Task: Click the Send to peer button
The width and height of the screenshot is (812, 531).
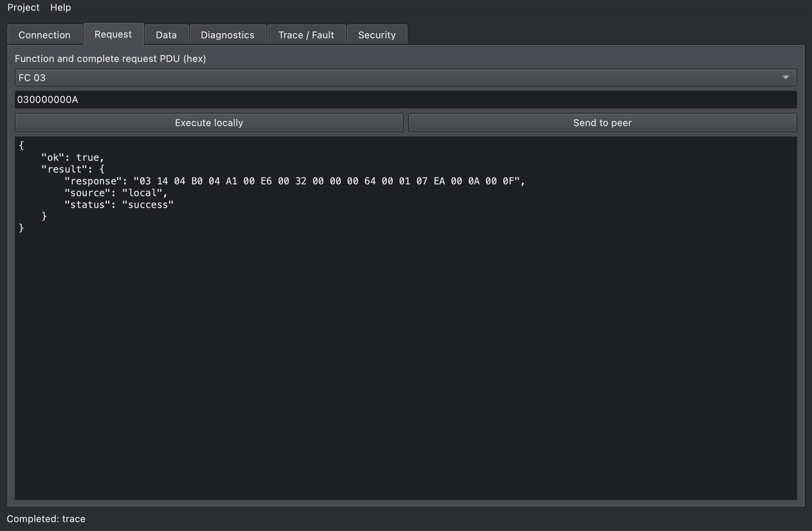Action: (x=602, y=122)
